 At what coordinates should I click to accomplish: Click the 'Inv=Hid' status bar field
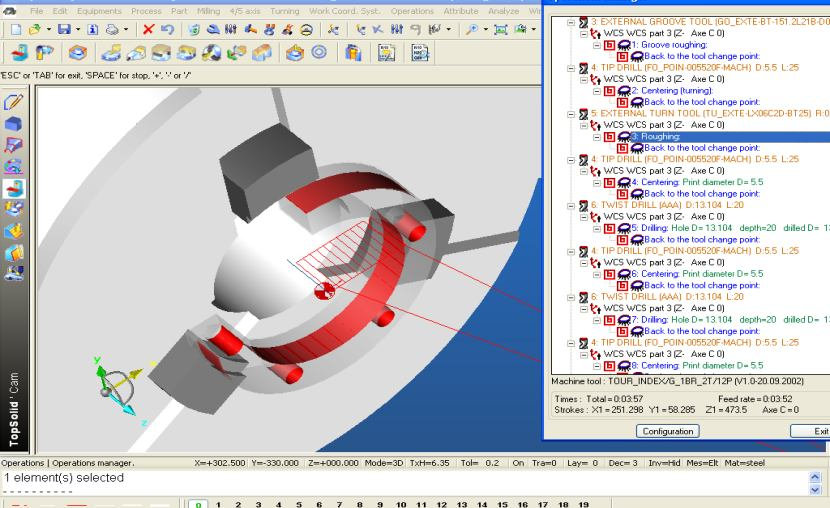click(x=664, y=462)
